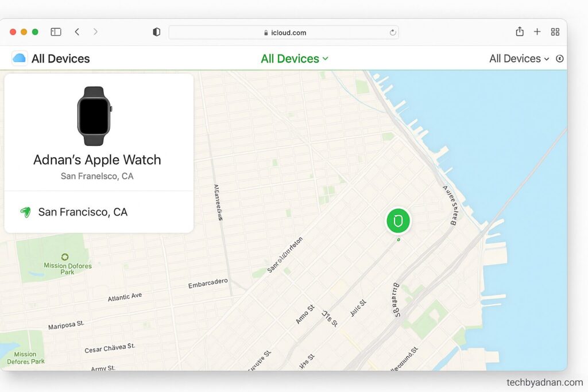Image resolution: width=588 pixels, height=392 pixels.
Task: Open the privacy shield icon
Action: pos(157,32)
